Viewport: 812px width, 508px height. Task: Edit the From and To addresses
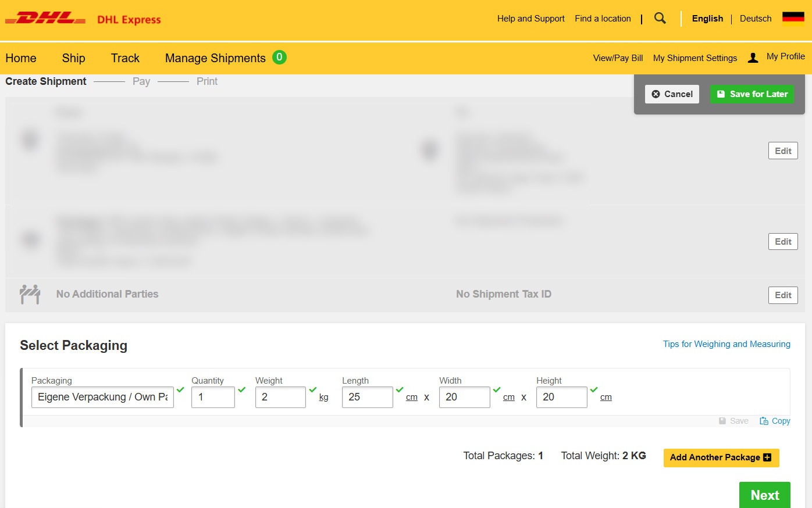coord(783,151)
